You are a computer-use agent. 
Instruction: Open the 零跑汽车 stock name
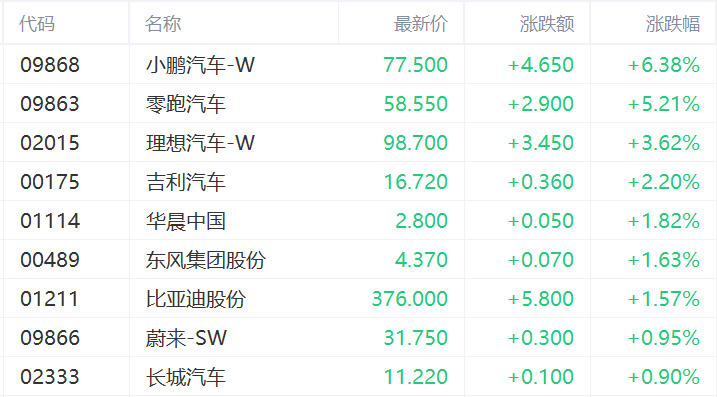click(x=186, y=104)
